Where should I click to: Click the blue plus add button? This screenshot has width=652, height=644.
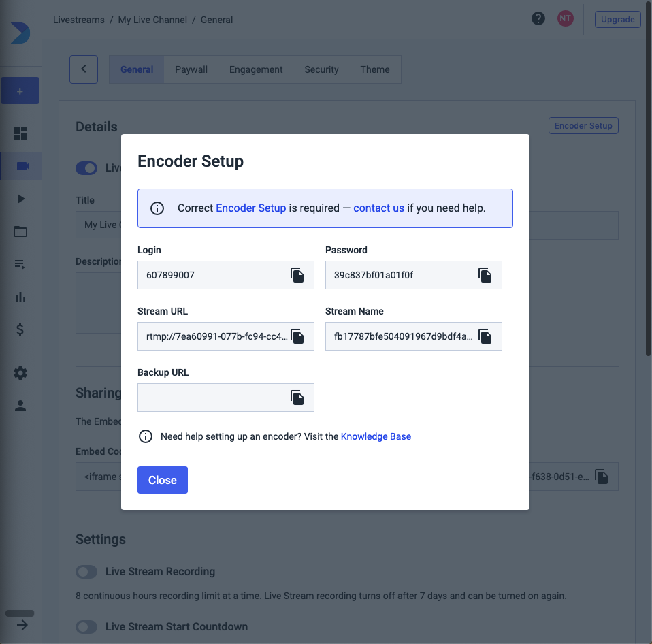[20, 91]
